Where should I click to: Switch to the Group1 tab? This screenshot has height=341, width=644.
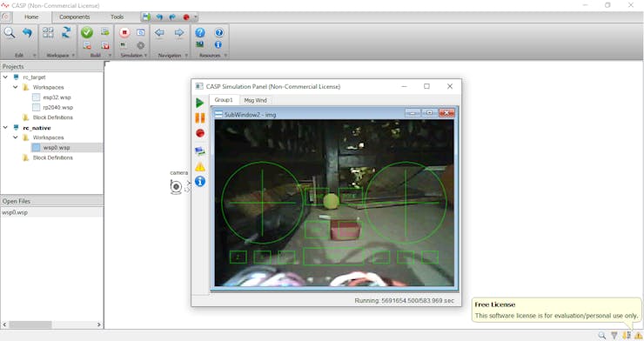coord(224,100)
